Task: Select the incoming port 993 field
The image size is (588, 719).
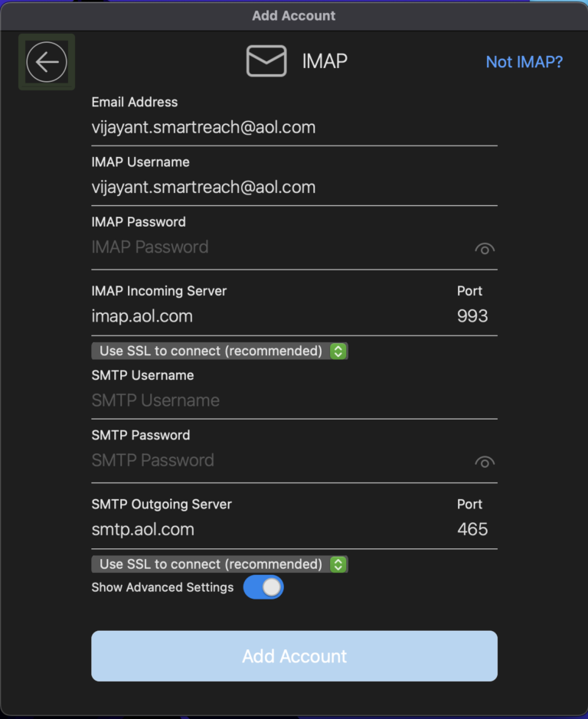Action: [x=472, y=315]
